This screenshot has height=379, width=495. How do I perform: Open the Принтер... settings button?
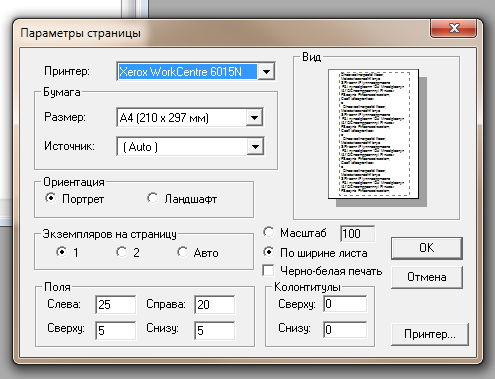pos(430,334)
